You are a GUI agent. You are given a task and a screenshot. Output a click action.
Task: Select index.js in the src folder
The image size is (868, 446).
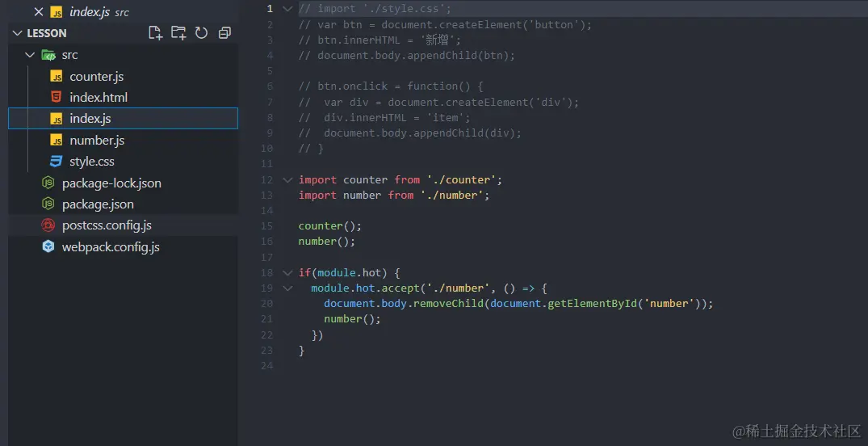pyautogui.click(x=123, y=119)
